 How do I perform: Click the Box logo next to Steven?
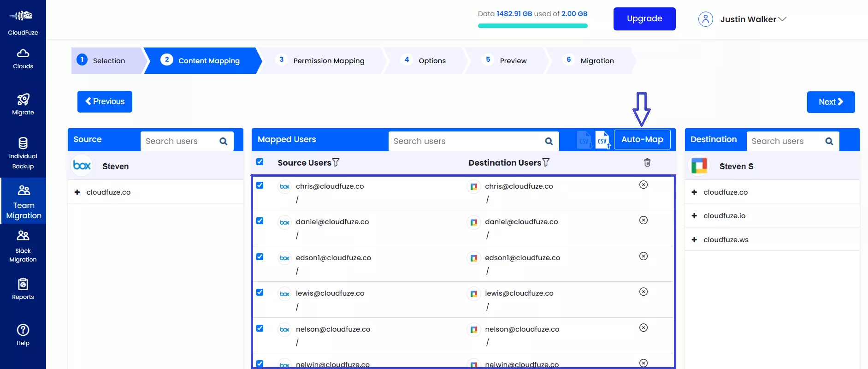pos(82,166)
